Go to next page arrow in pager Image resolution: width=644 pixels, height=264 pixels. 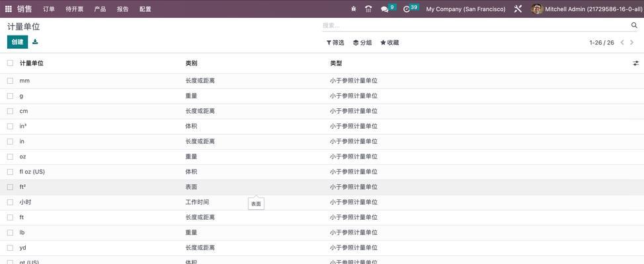633,43
